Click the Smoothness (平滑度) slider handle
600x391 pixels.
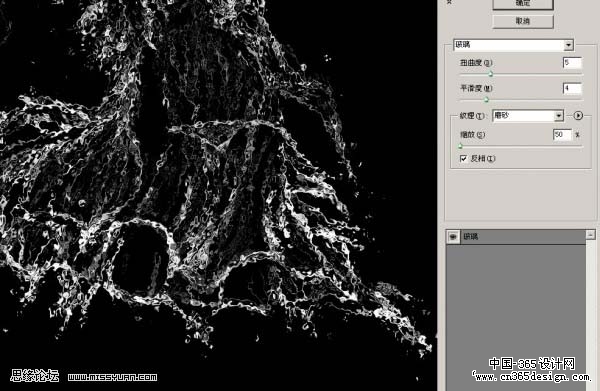pos(486,100)
